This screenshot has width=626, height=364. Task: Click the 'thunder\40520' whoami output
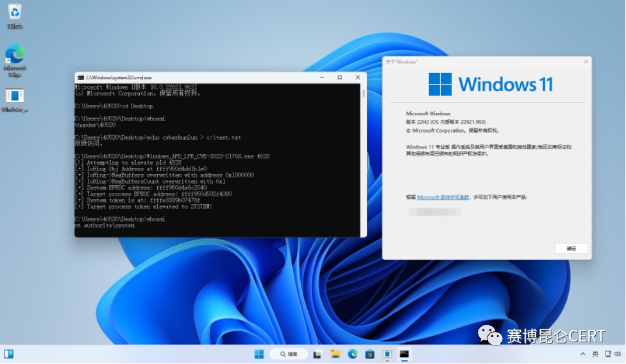pyautogui.click(x=95, y=125)
